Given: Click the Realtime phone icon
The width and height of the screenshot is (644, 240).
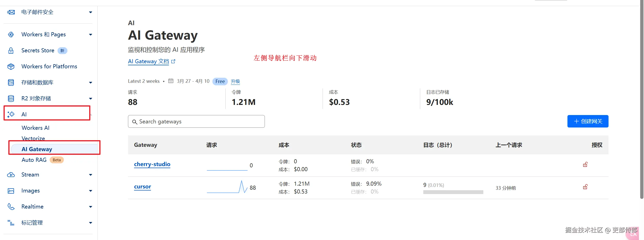Looking at the screenshot, I should pos(11,207).
